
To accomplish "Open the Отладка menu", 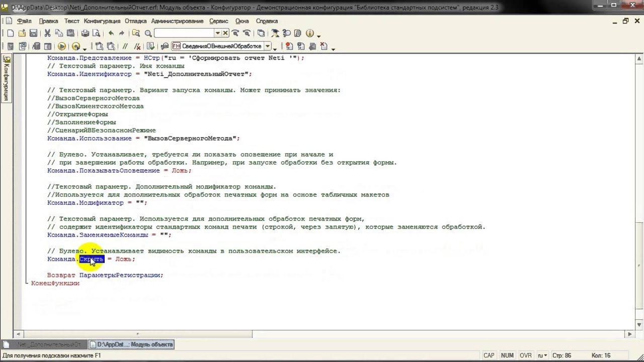I will (x=135, y=21).
